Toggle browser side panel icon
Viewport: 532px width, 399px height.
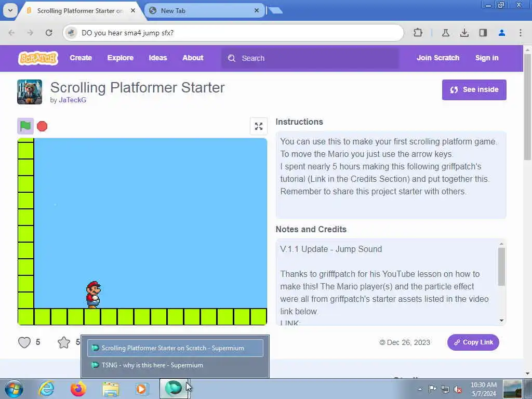483,33
